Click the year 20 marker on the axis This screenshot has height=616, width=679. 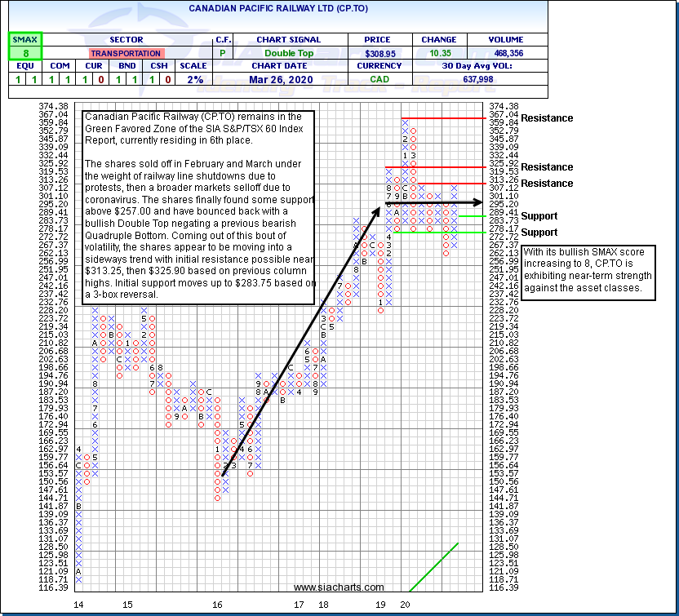(405, 605)
